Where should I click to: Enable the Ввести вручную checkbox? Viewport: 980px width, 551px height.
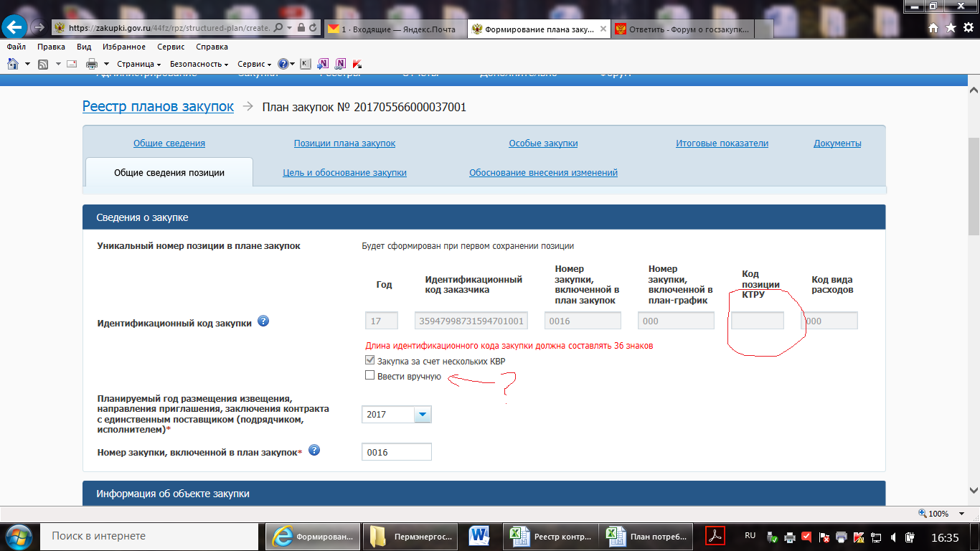pos(369,375)
